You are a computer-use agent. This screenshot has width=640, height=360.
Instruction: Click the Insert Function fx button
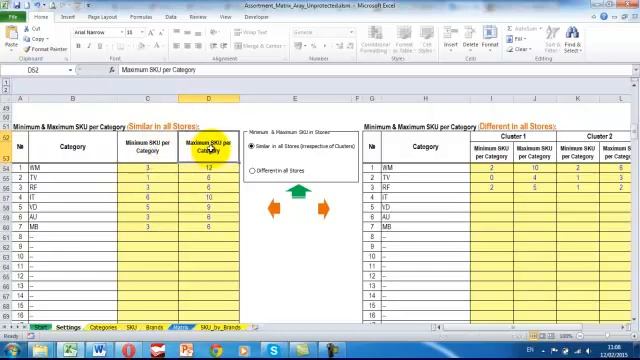[111, 70]
